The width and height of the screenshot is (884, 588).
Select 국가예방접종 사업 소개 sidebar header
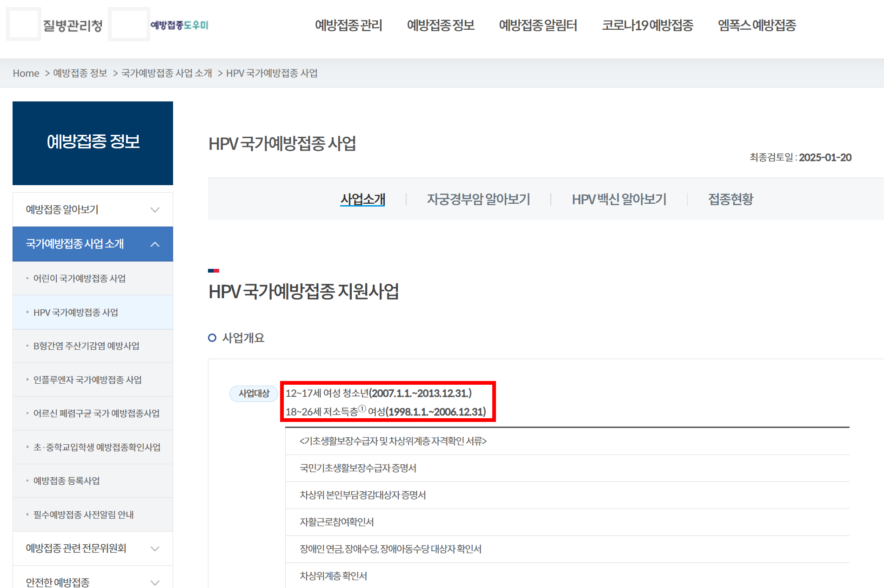coord(93,244)
